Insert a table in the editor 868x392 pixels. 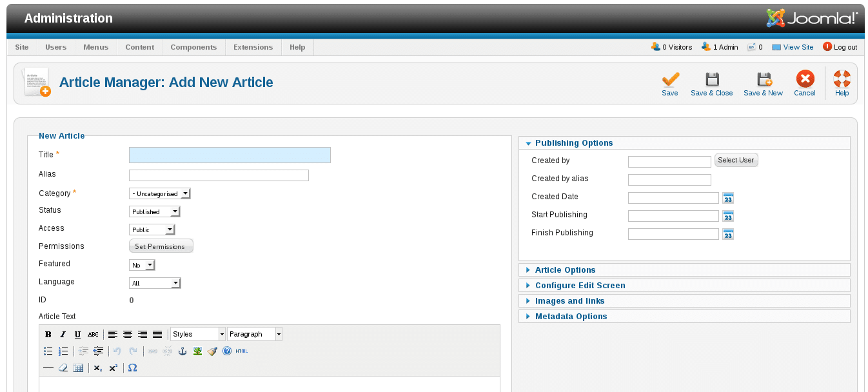tap(78, 368)
